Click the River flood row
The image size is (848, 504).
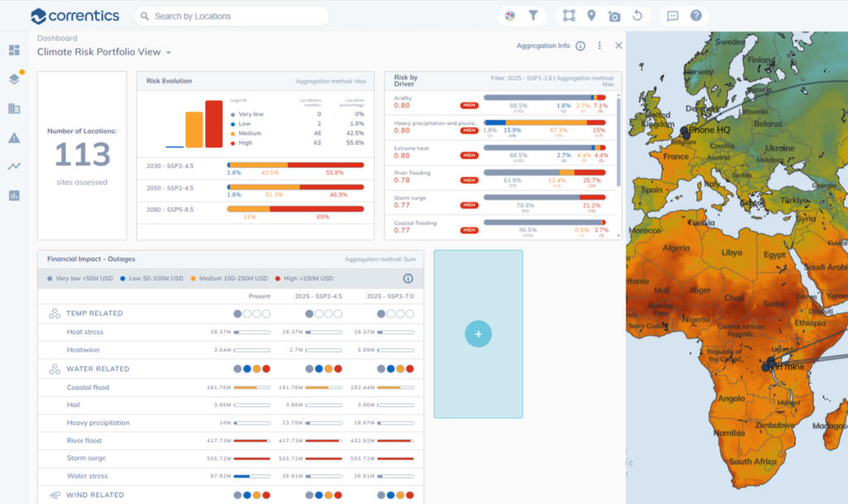[230, 441]
